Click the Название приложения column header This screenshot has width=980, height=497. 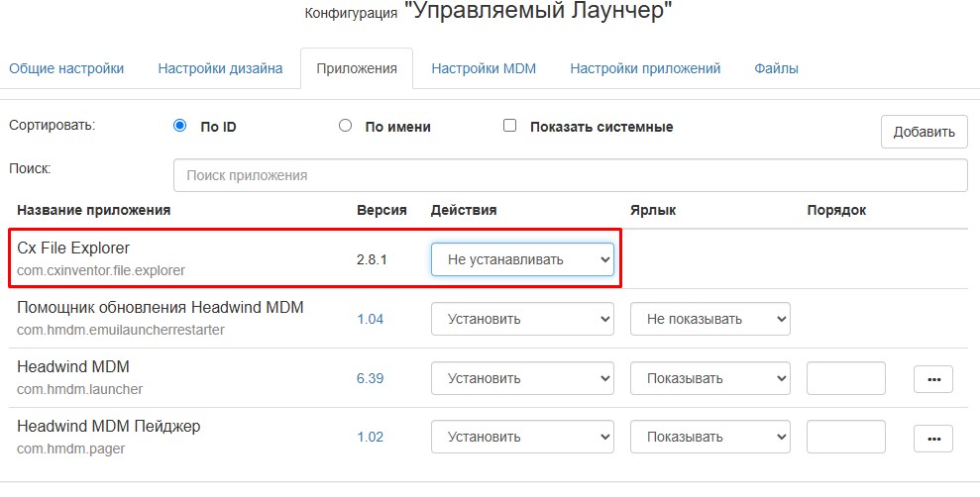[x=94, y=211]
